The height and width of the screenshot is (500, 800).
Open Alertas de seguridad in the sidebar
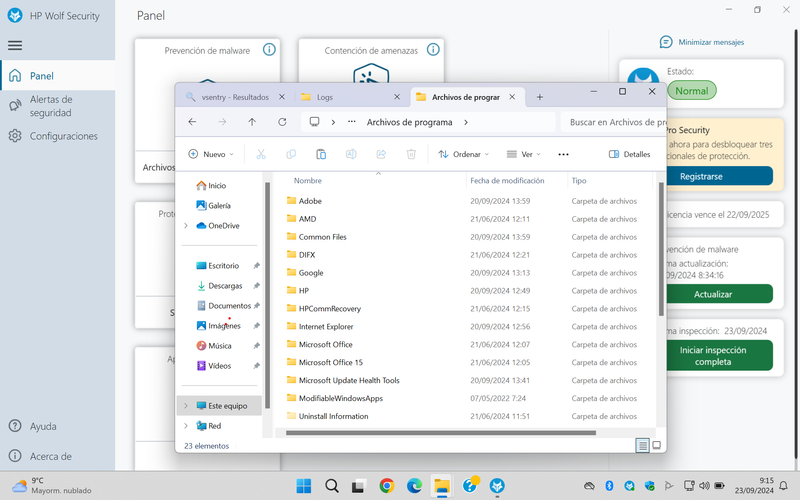tap(50, 106)
